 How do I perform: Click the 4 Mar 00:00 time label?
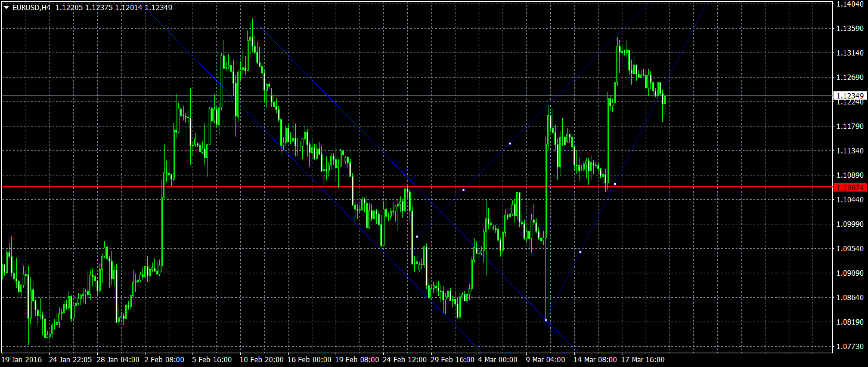498,360
